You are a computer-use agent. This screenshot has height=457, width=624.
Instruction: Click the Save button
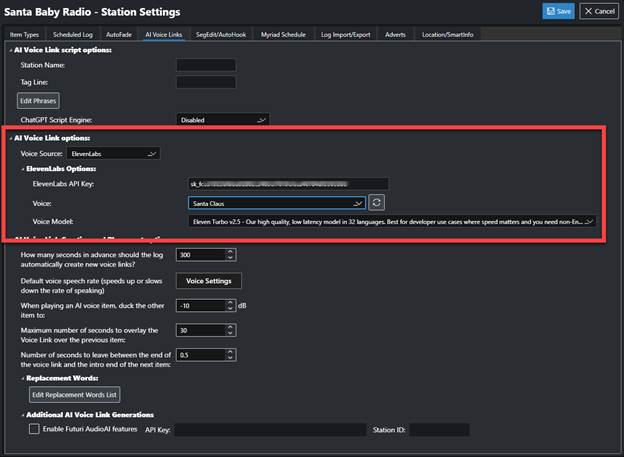pos(558,11)
